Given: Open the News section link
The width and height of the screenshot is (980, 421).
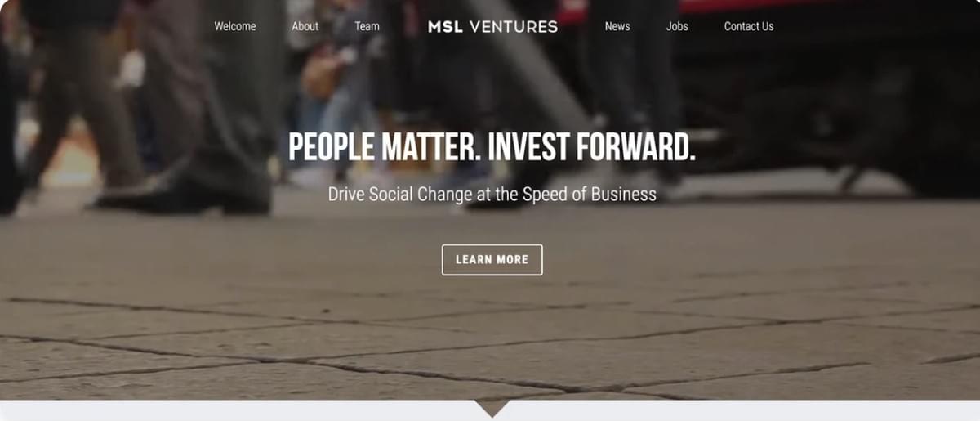Looking at the screenshot, I should [x=617, y=26].
